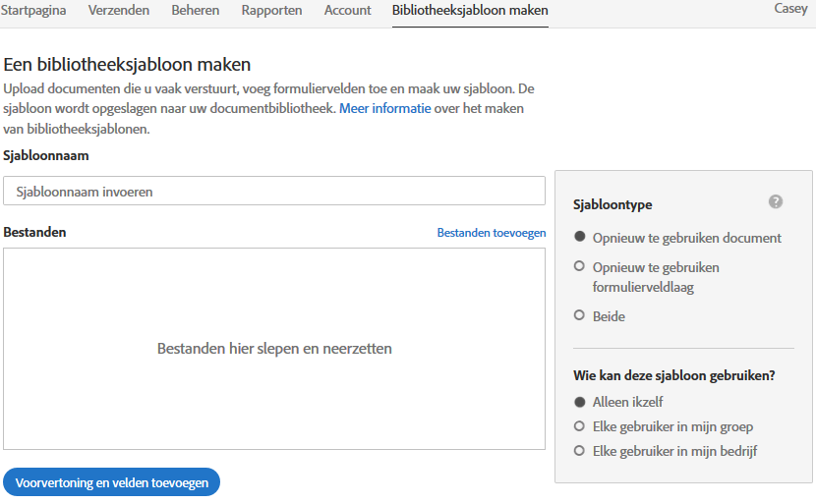Screen dimensions: 816x504
Task: Click the file drop zone area
Action: tap(274, 349)
